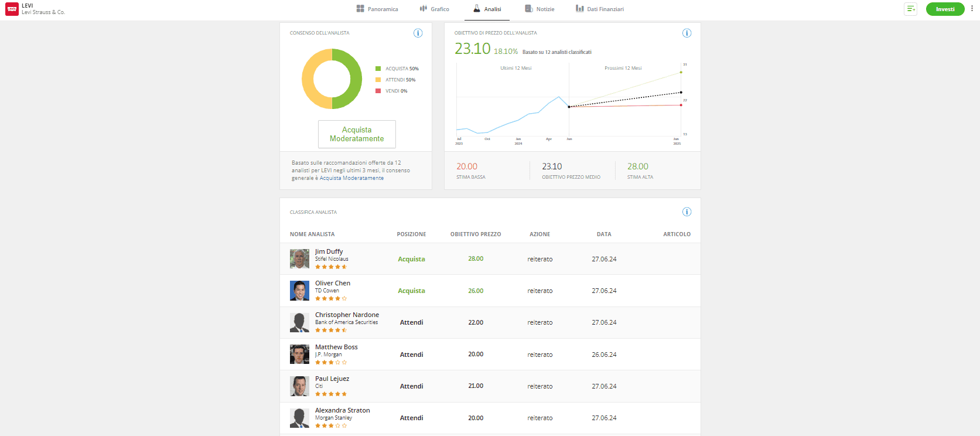The image size is (980, 436).
Task: Click the Acquista Moderatamente link in description
Action: coord(351,178)
